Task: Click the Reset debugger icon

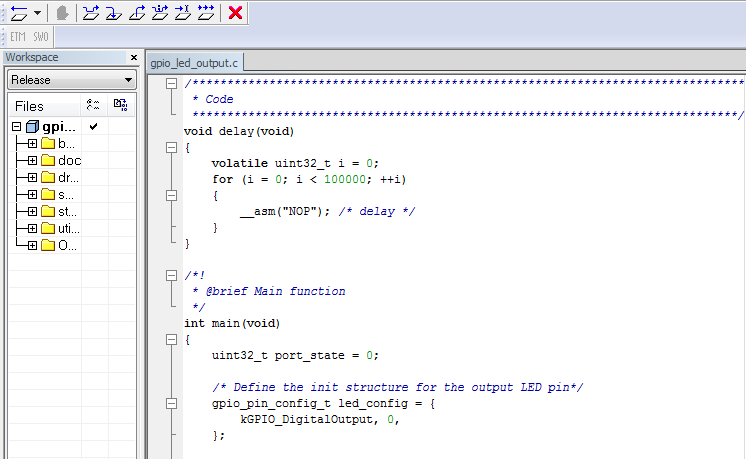Action: [x=18, y=13]
